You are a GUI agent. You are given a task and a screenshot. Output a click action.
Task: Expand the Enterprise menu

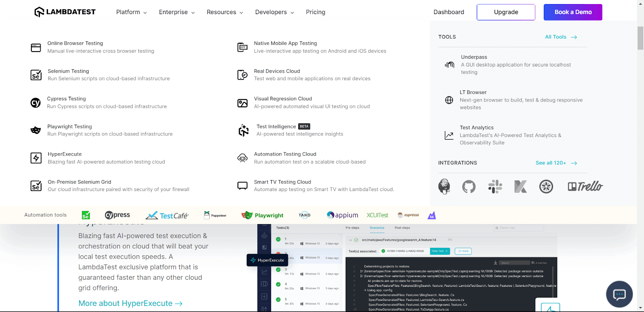pos(177,12)
